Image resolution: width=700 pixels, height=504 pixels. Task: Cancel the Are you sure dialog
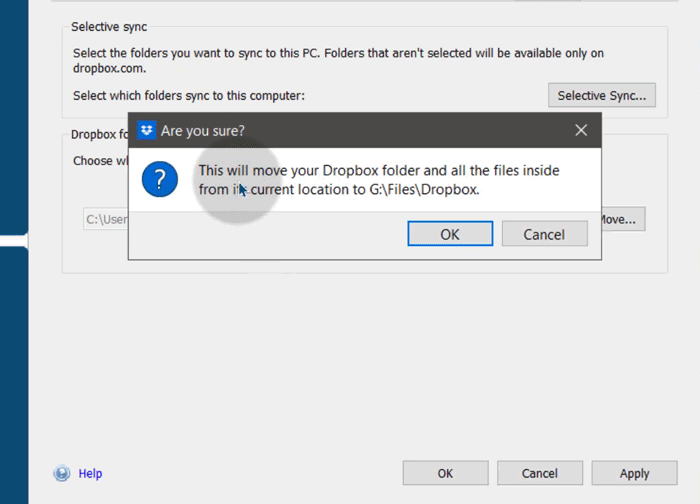click(545, 233)
